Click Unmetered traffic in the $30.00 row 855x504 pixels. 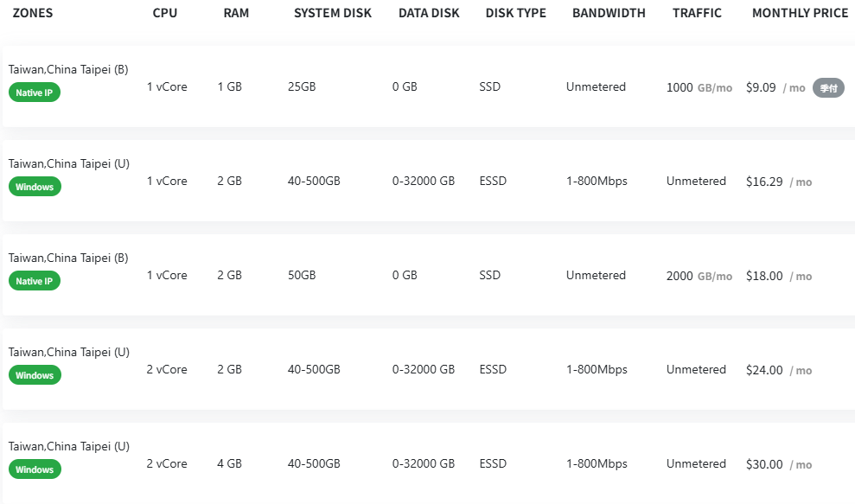696,463
